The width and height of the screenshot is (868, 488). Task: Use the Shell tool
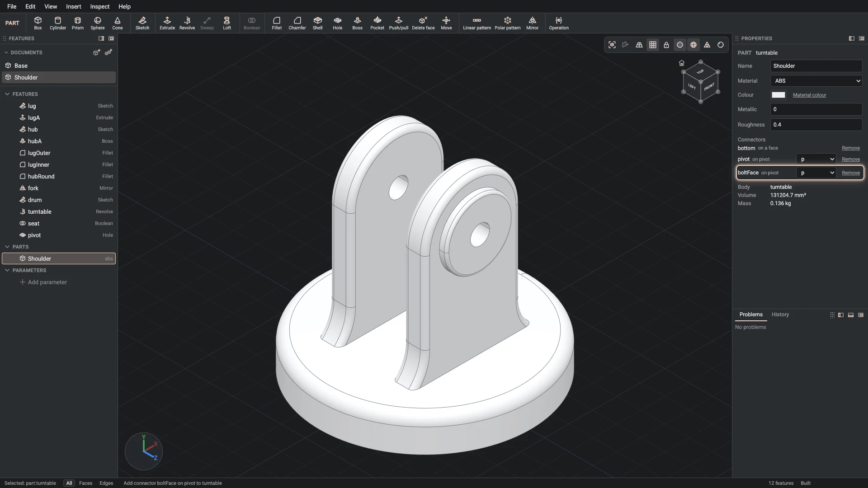click(318, 23)
